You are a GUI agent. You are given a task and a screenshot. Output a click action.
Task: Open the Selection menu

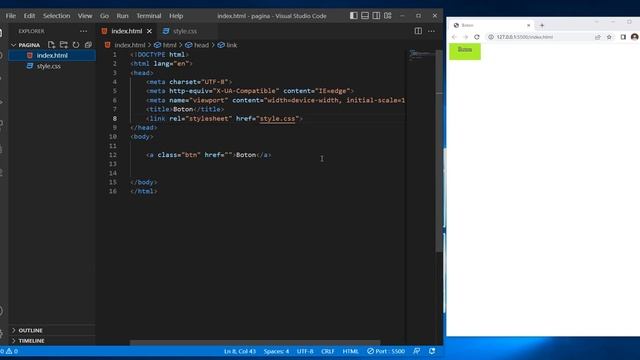pos(56,16)
